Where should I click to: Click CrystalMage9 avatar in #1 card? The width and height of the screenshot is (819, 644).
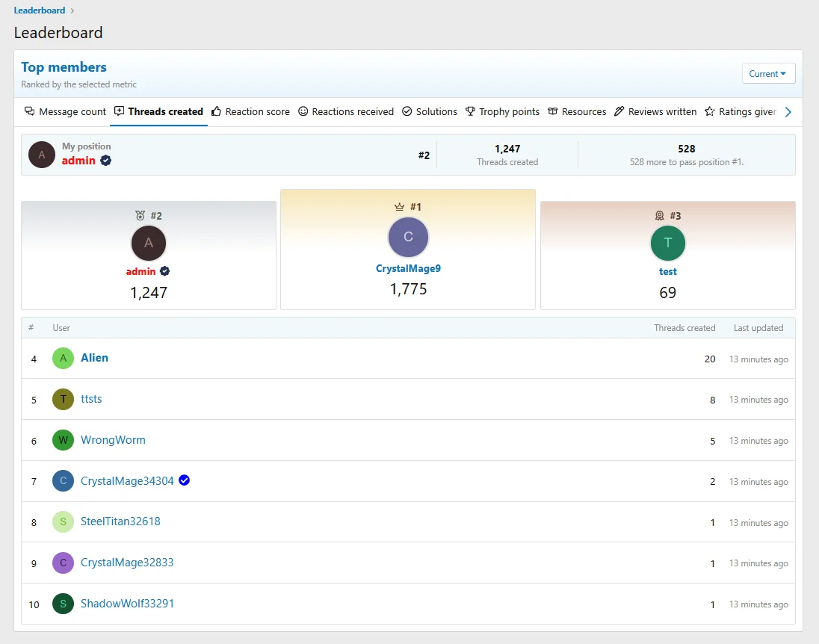tap(409, 237)
